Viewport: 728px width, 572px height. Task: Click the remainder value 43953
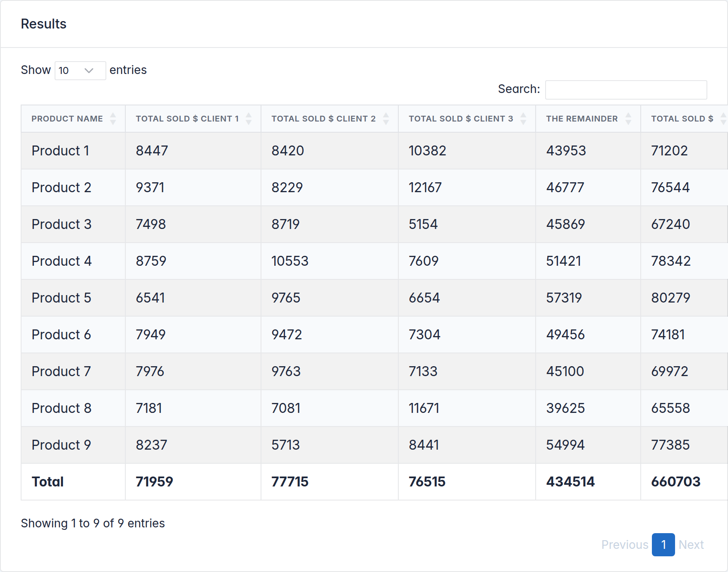click(566, 151)
